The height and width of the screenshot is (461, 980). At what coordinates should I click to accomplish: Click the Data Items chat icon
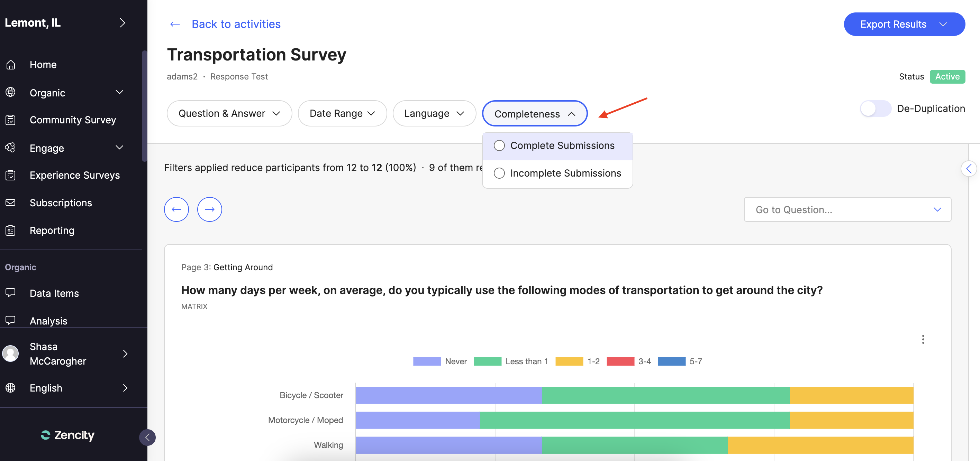(x=11, y=293)
